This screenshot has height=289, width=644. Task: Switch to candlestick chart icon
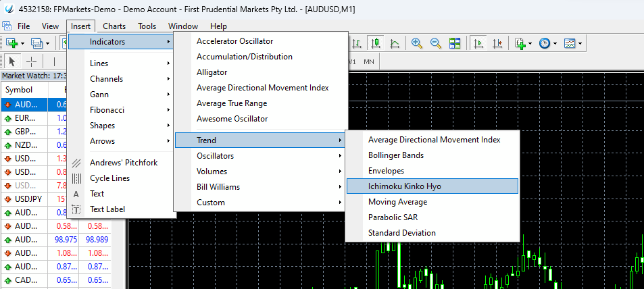click(376, 43)
